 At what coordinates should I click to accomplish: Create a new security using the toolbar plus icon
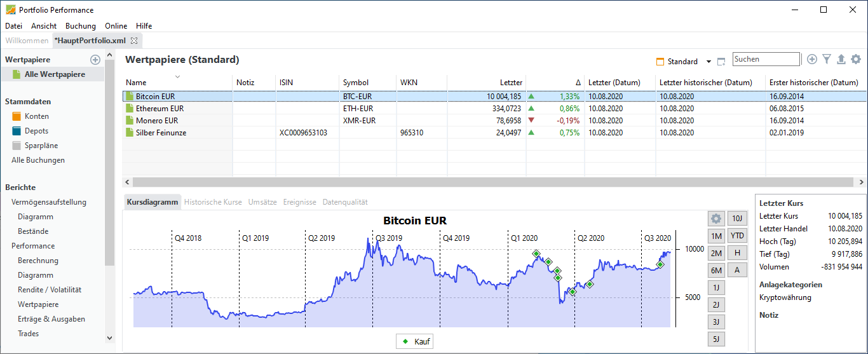click(812, 59)
